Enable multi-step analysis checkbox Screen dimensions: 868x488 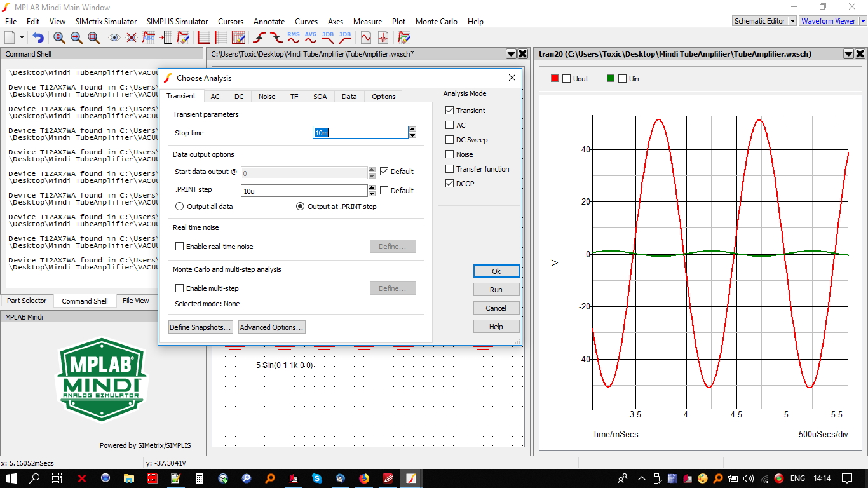click(179, 288)
